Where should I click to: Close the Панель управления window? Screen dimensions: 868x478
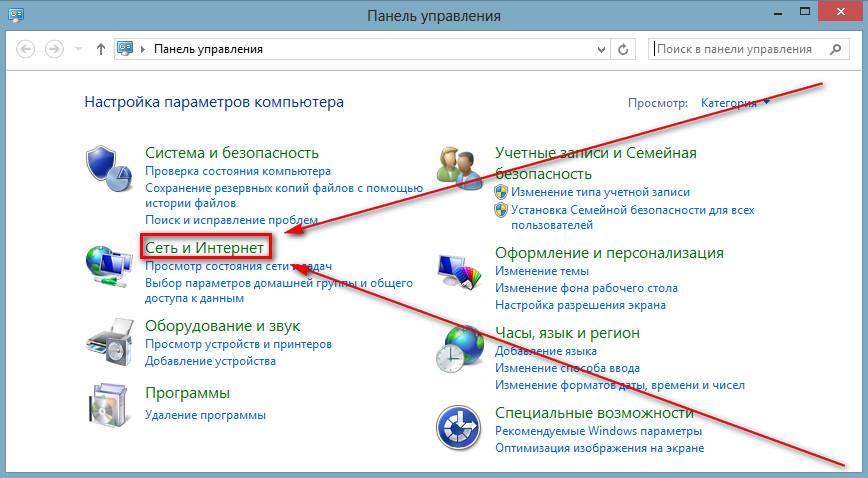pyautogui.click(x=841, y=12)
